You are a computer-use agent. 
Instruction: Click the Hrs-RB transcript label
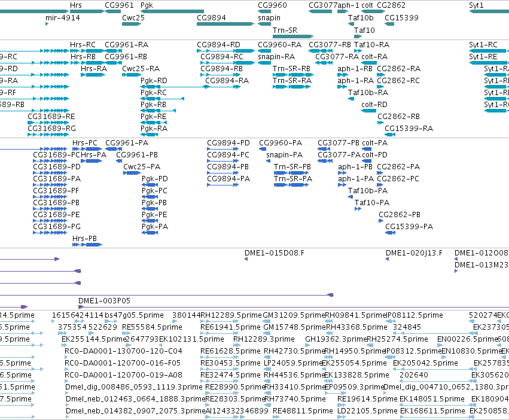click(83, 56)
